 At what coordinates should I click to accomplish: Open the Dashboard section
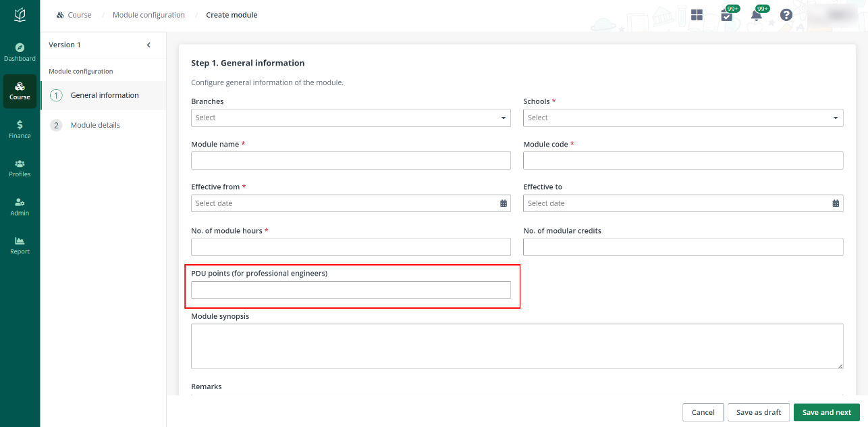point(20,52)
